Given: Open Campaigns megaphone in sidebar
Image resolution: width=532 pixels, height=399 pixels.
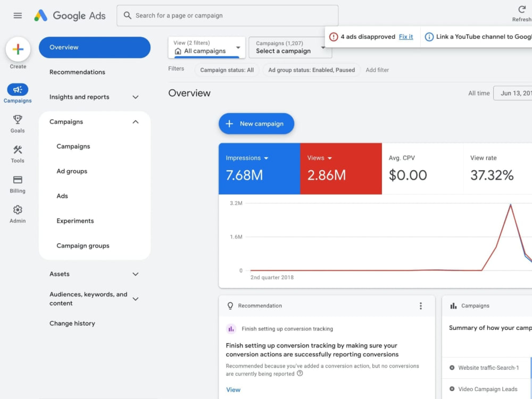Looking at the screenshot, I should click(x=18, y=89).
